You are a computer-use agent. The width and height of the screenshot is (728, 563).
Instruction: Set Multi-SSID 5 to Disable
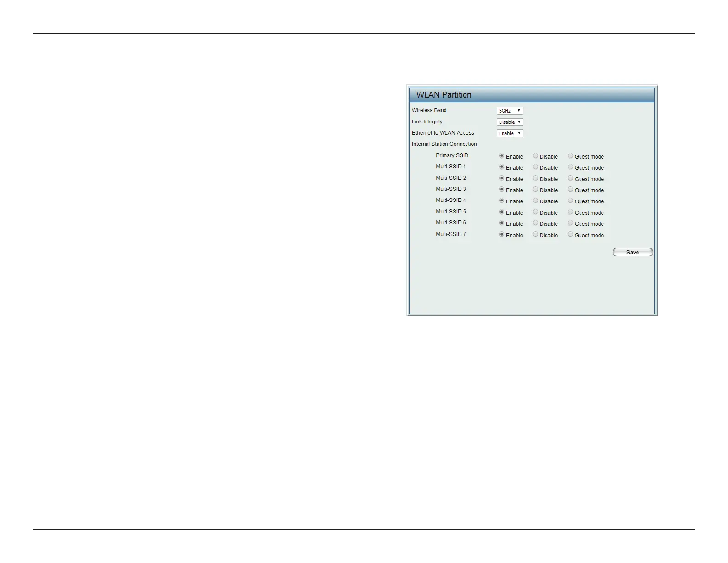[535, 212]
